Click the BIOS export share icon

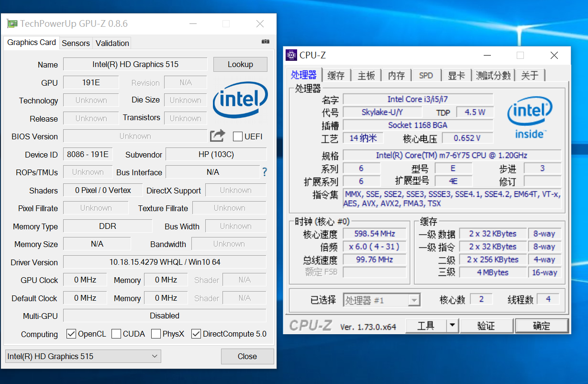pyautogui.click(x=217, y=136)
